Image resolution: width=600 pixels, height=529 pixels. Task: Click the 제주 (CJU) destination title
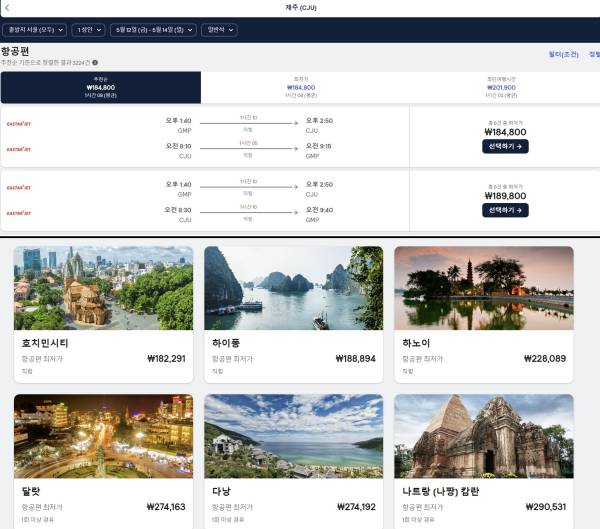pyautogui.click(x=301, y=7)
